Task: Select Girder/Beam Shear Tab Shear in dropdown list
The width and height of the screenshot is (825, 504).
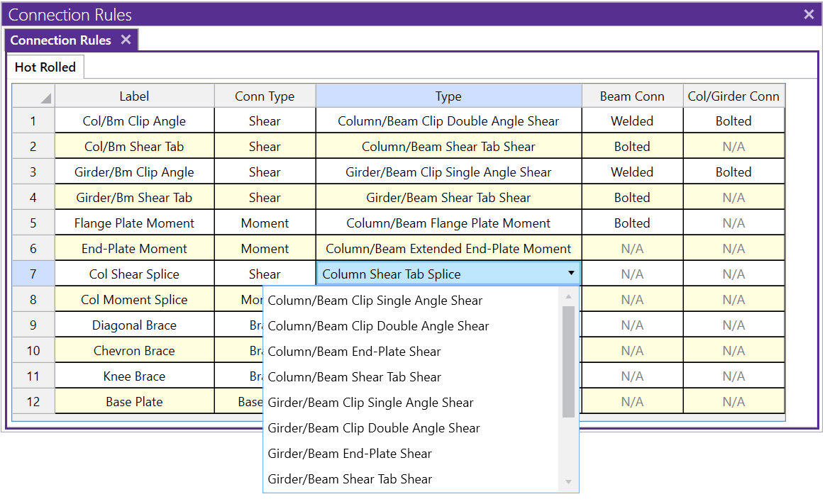Action: click(x=350, y=479)
